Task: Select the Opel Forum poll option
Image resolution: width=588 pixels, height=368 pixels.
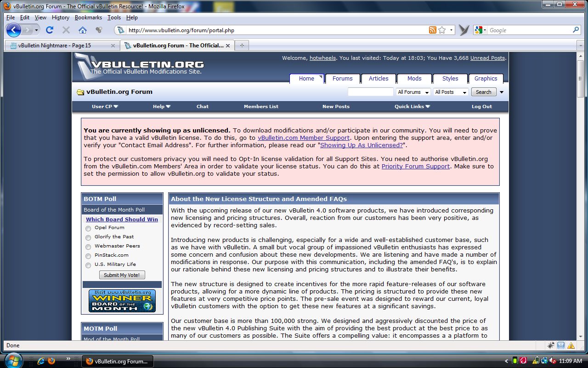Action: tap(88, 229)
